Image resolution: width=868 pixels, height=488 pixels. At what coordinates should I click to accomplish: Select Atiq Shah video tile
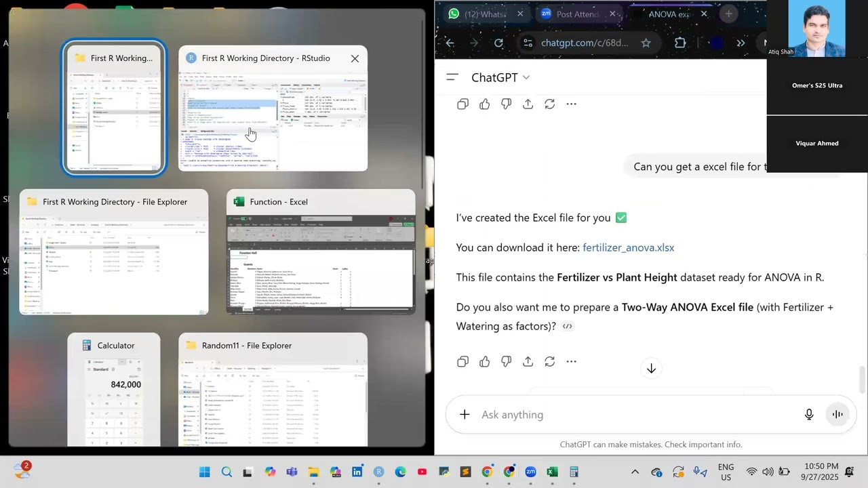pos(817,28)
